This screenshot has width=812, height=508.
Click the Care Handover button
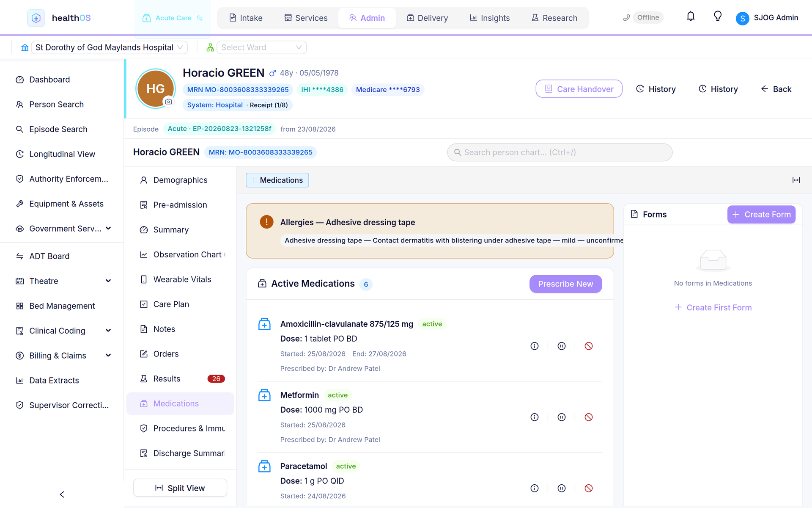[x=579, y=89]
